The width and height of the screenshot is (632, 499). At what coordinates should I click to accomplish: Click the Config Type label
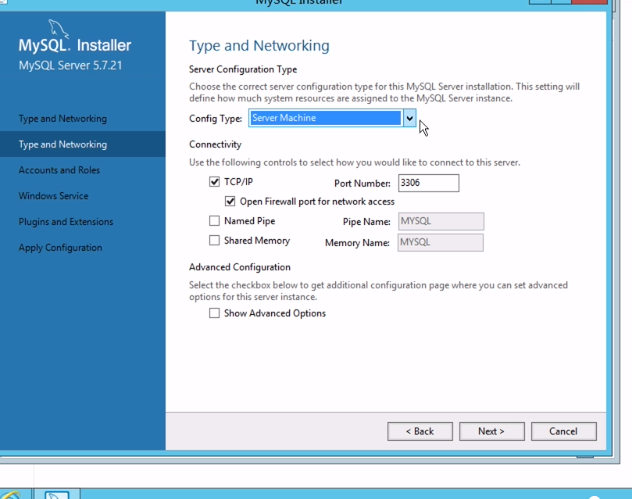216,119
